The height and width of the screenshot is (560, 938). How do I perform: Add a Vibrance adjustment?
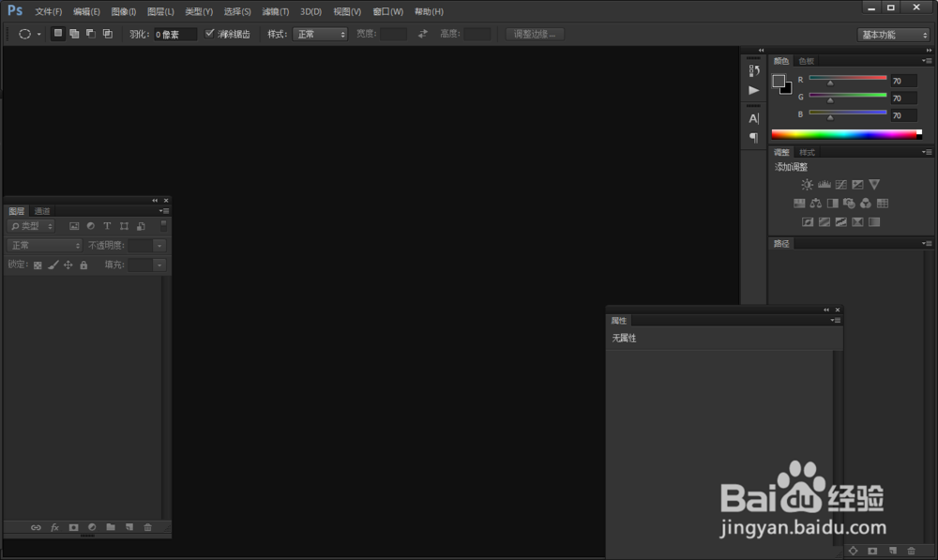[874, 184]
